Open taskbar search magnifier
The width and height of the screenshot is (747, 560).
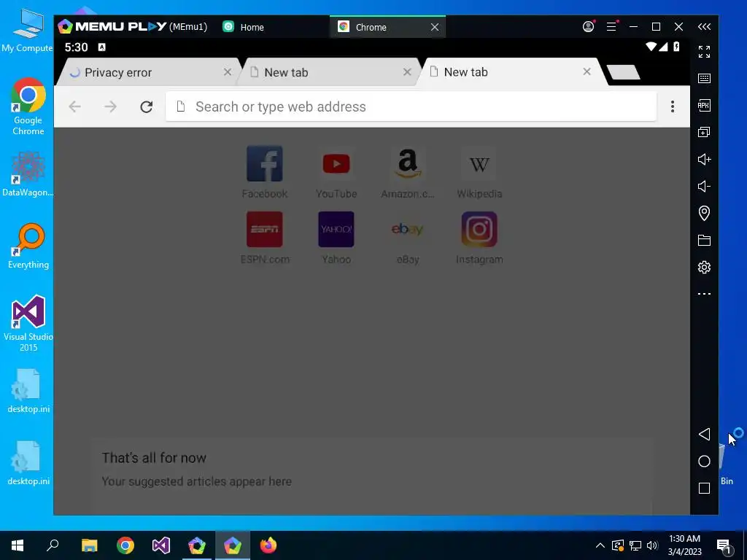tap(53, 545)
